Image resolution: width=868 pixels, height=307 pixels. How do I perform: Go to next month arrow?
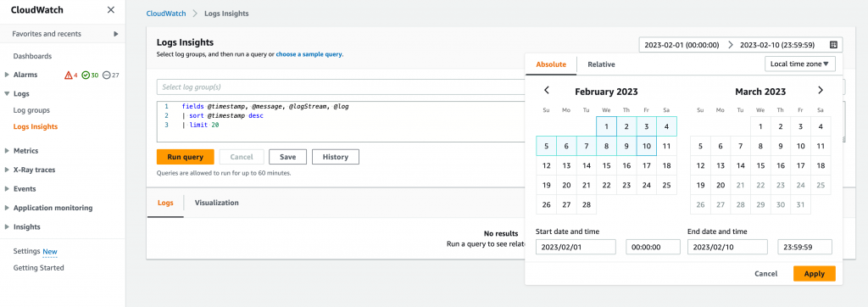coord(821,91)
